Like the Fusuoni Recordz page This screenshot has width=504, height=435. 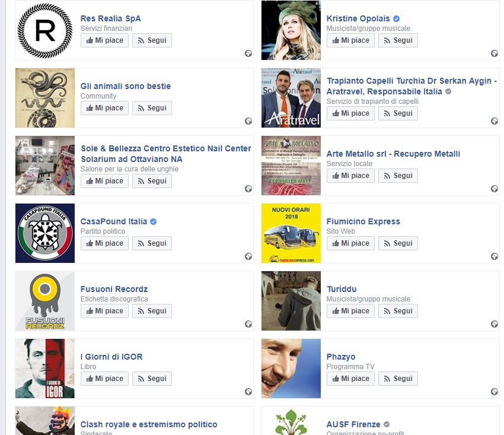click(x=104, y=311)
